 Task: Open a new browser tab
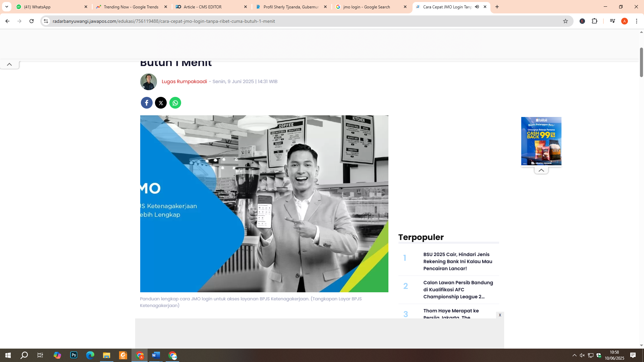[x=497, y=7]
